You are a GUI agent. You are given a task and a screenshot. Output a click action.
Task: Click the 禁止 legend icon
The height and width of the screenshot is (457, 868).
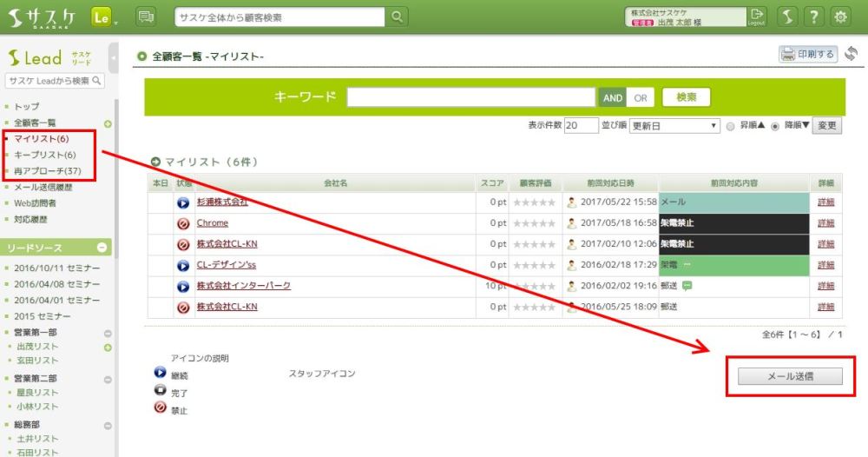pos(160,407)
